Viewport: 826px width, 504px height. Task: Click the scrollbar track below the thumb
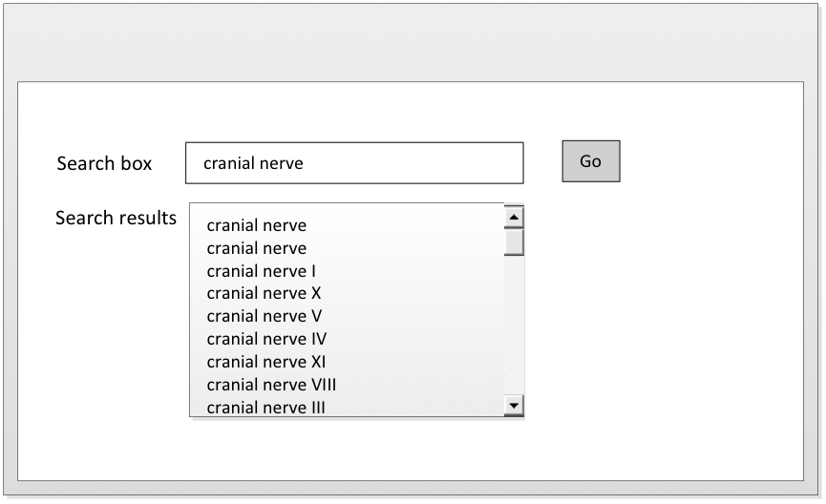tap(514, 325)
